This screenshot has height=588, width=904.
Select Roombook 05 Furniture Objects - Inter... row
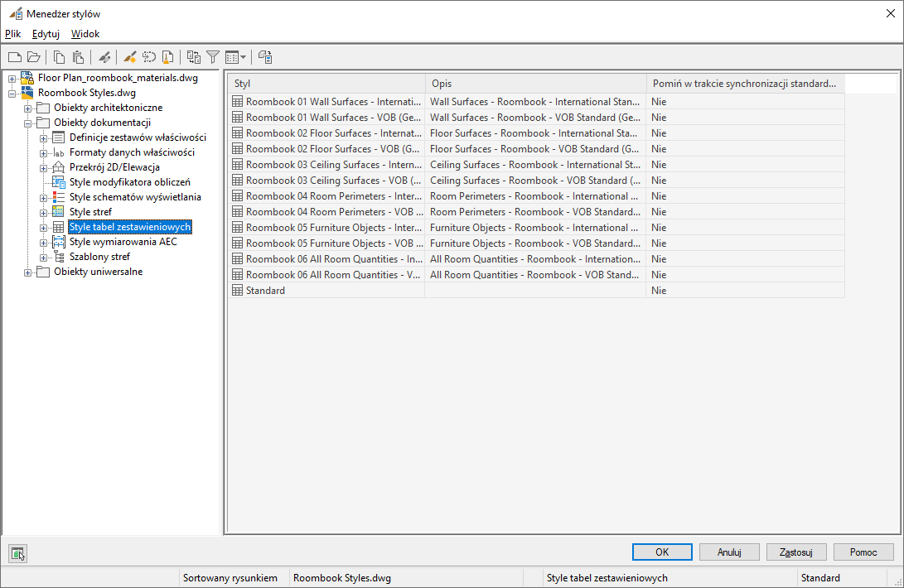[537, 228]
